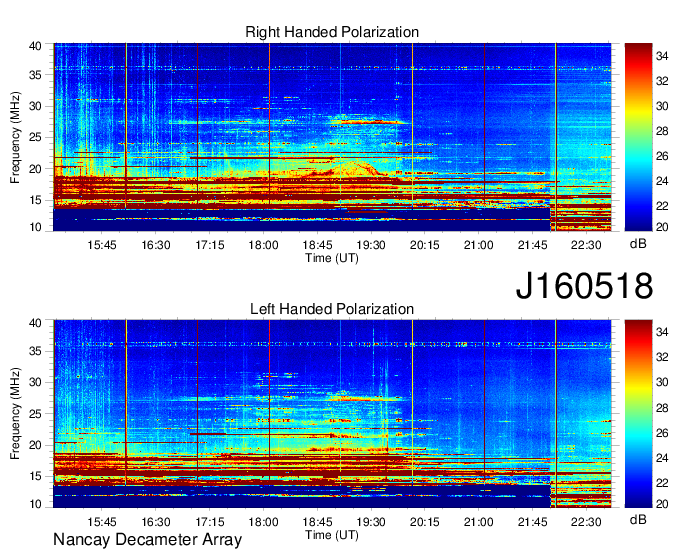
Task: Click the 22:30 time tick under Right Handed plot
Action: click(x=586, y=245)
